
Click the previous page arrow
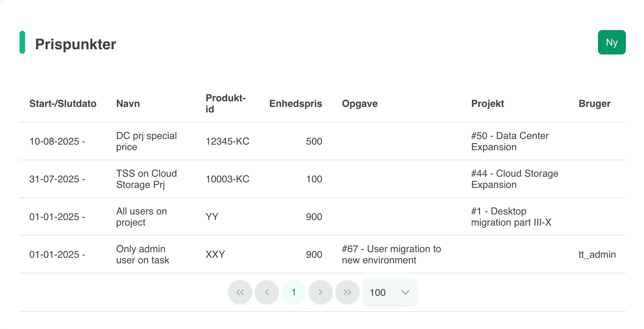(x=267, y=292)
